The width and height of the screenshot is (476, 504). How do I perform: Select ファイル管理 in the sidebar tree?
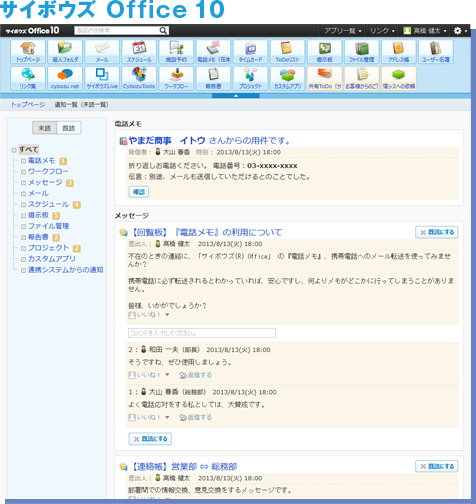point(48,226)
